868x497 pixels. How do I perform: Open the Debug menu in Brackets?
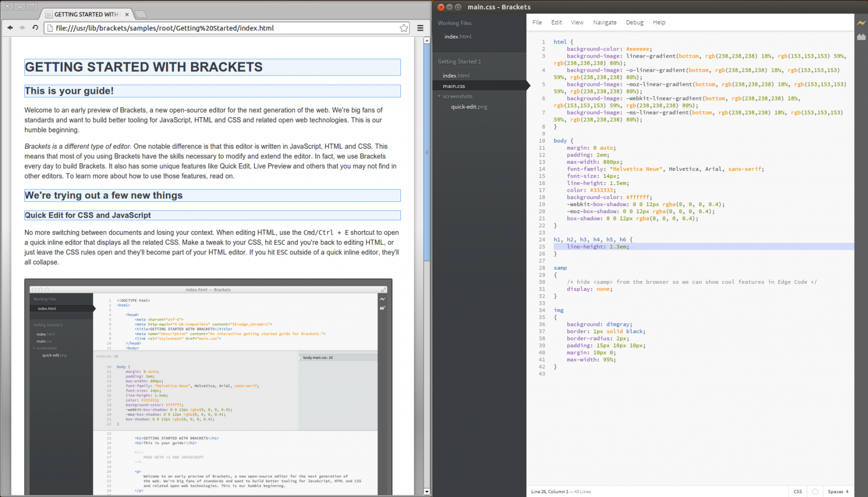point(635,22)
